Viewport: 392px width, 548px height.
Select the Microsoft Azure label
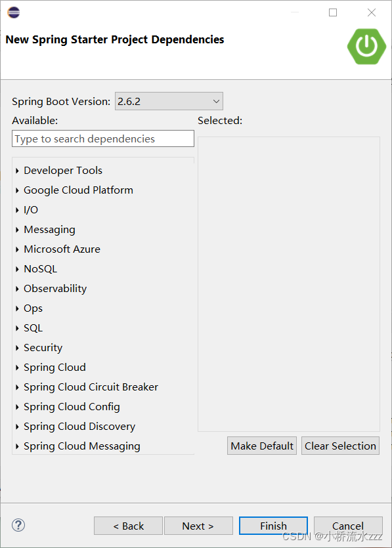pos(62,249)
